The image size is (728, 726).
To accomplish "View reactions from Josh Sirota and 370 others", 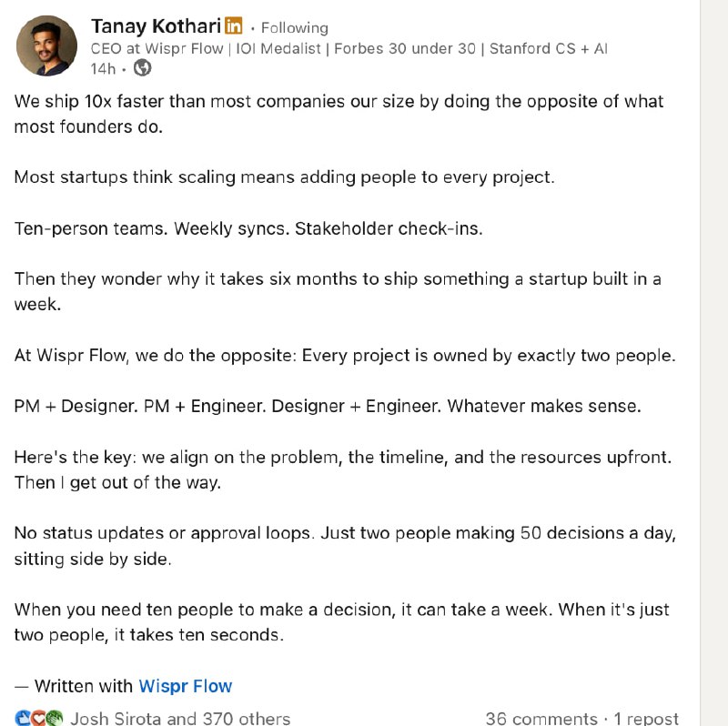I will pyautogui.click(x=180, y=718).
